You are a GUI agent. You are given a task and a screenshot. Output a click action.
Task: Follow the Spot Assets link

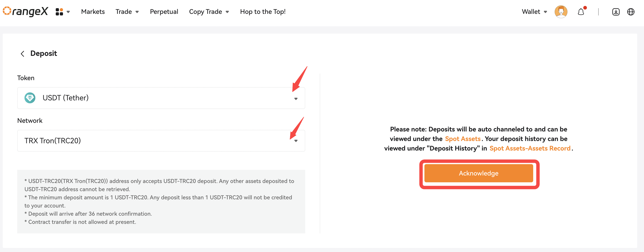tap(463, 139)
